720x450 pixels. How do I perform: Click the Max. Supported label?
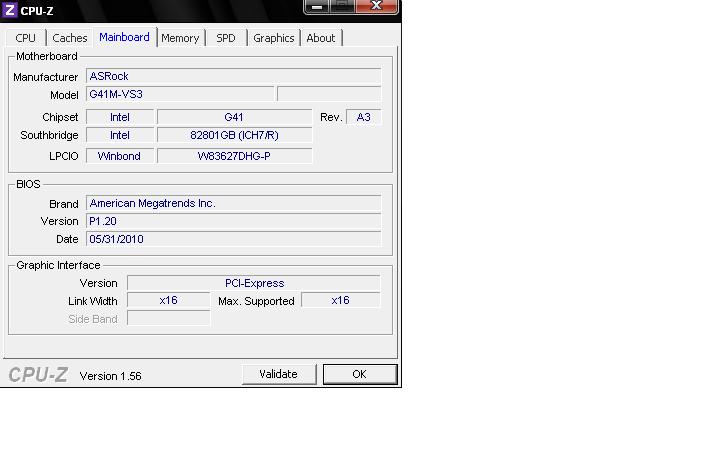click(256, 301)
